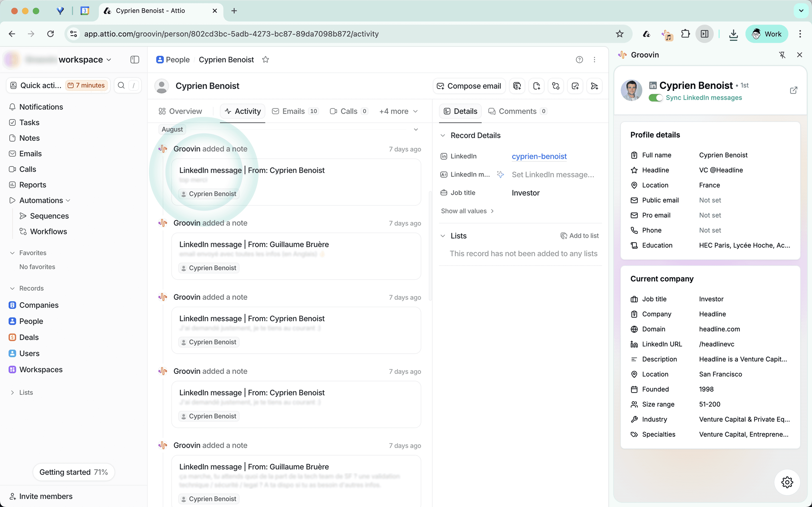
Task: Open LinkedIn profile external link icon
Action: pos(793,90)
